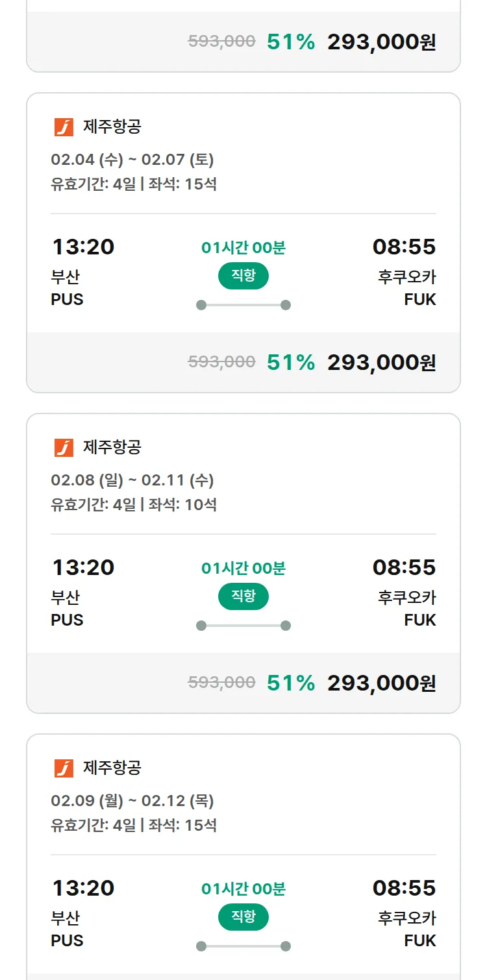487x980 pixels.
Task: Open the 02.09 (월) ~ 02.12 (목) flight
Action: click(132, 801)
